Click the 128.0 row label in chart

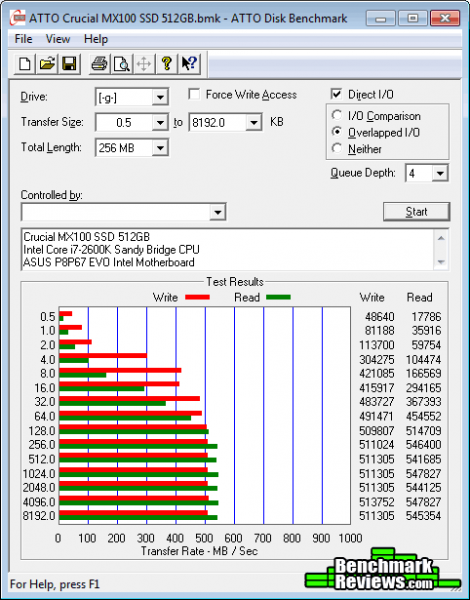tap(42, 431)
